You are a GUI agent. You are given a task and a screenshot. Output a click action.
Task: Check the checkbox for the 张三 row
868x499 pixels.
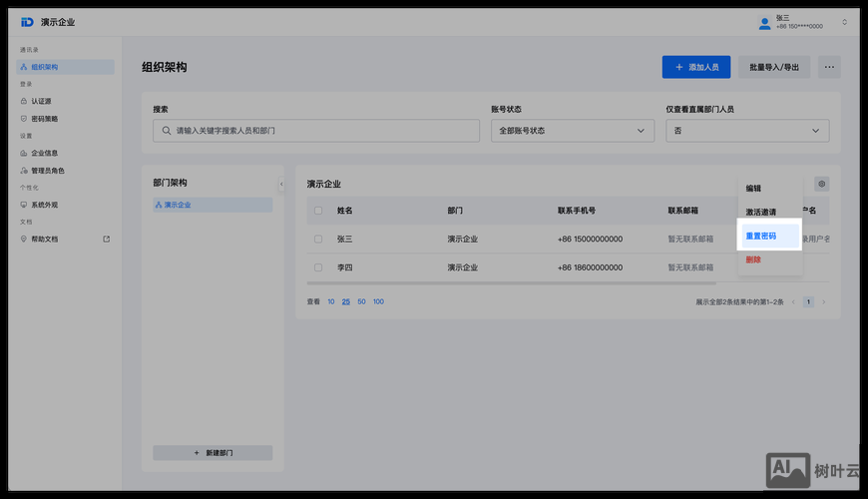pos(318,240)
